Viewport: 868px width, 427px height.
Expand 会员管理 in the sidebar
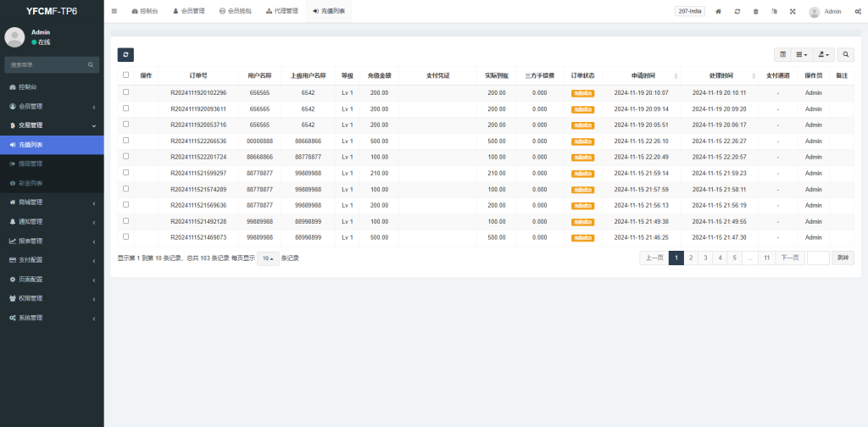(x=52, y=106)
